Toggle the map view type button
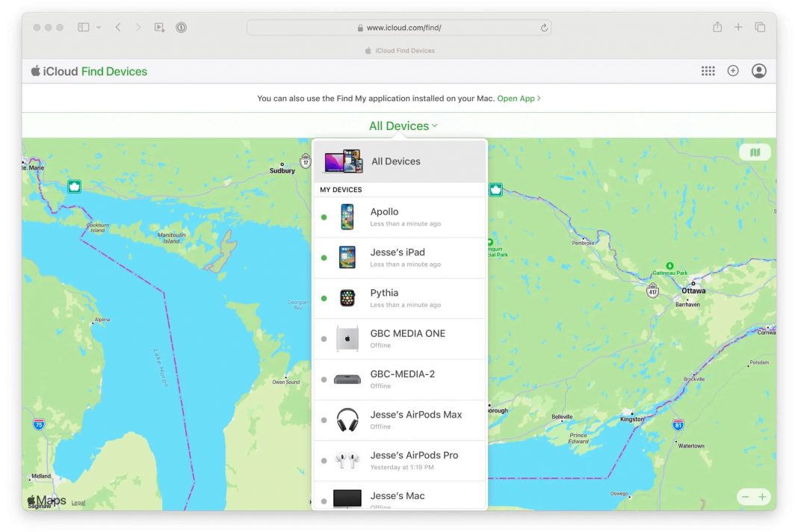798x532 pixels. [x=755, y=152]
